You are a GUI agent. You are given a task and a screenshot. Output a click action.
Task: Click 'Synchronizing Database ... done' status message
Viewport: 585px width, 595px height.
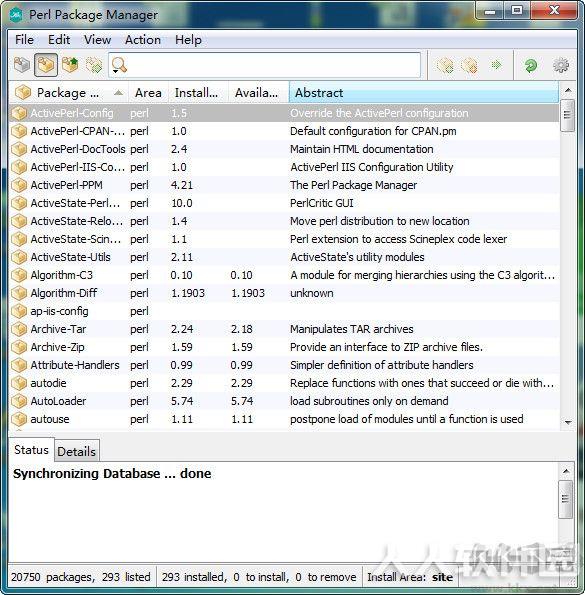[112, 474]
